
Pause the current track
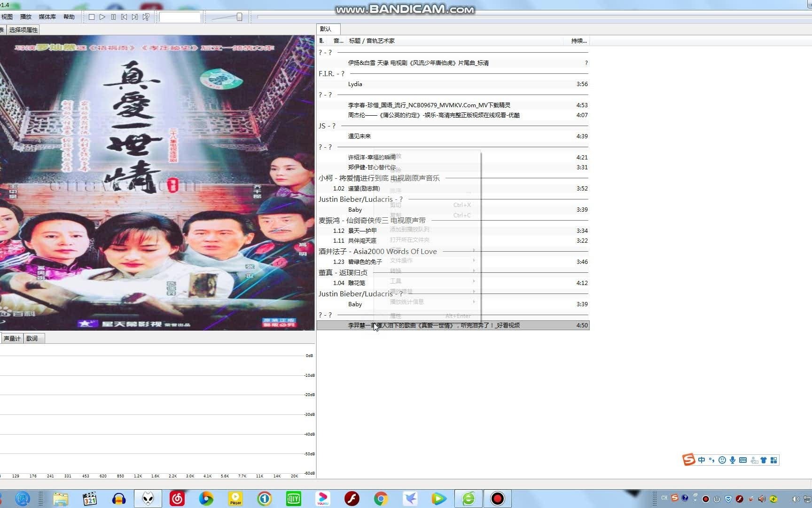coord(113,17)
